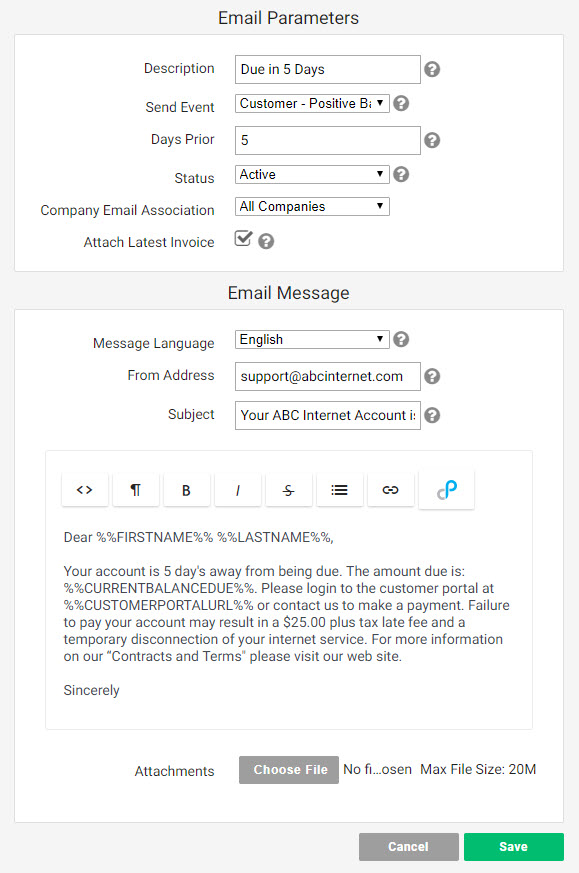Uncheck the Attach Latest Invoice checkbox
Image resolution: width=579 pixels, height=873 pixels.
tap(243, 239)
